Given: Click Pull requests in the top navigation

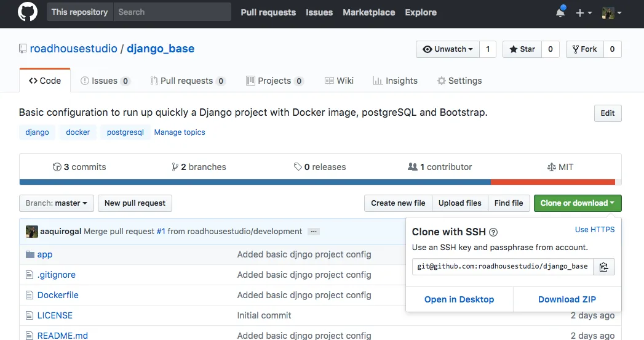Looking at the screenshot, I should 268,12.
